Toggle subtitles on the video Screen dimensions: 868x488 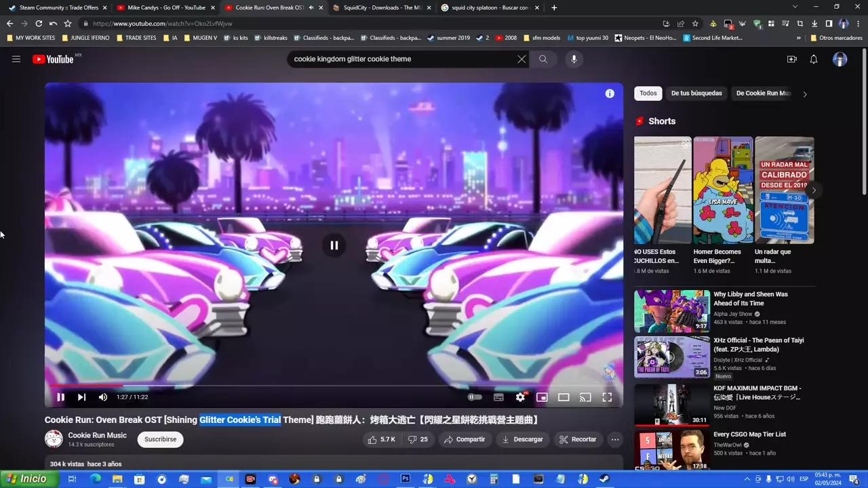pyautogui.click(x=498, y=397)
